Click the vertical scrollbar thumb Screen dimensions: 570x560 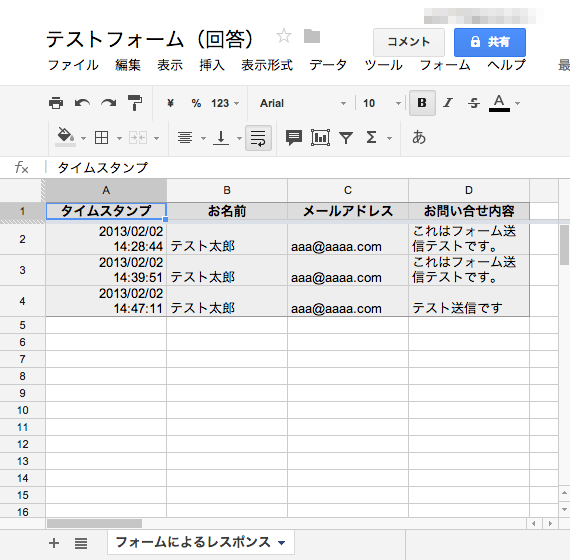pyautogui.click(x=564, y=245)
